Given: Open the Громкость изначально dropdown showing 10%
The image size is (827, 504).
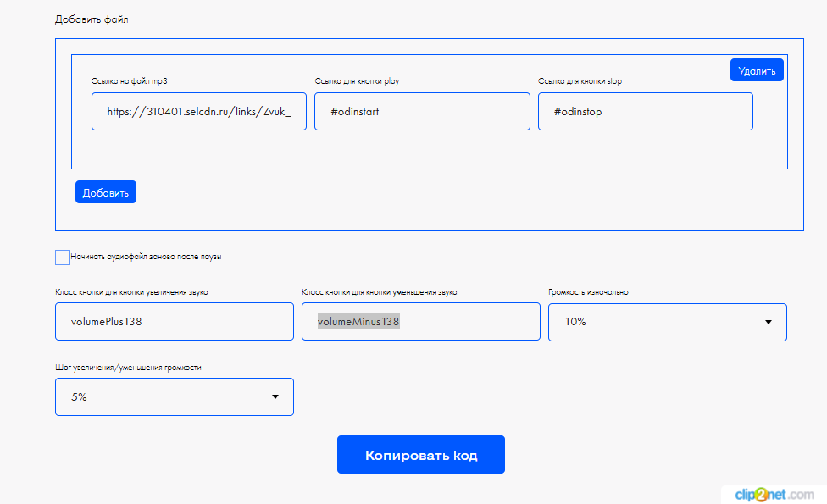Looking at the screenshot, I should tap(667, 322).
